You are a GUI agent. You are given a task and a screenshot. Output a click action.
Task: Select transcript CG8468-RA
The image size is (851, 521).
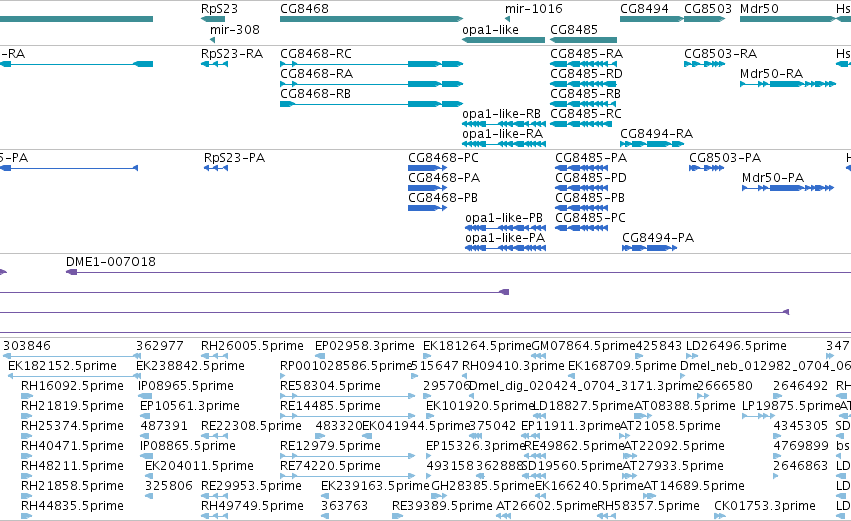(316, 73)
